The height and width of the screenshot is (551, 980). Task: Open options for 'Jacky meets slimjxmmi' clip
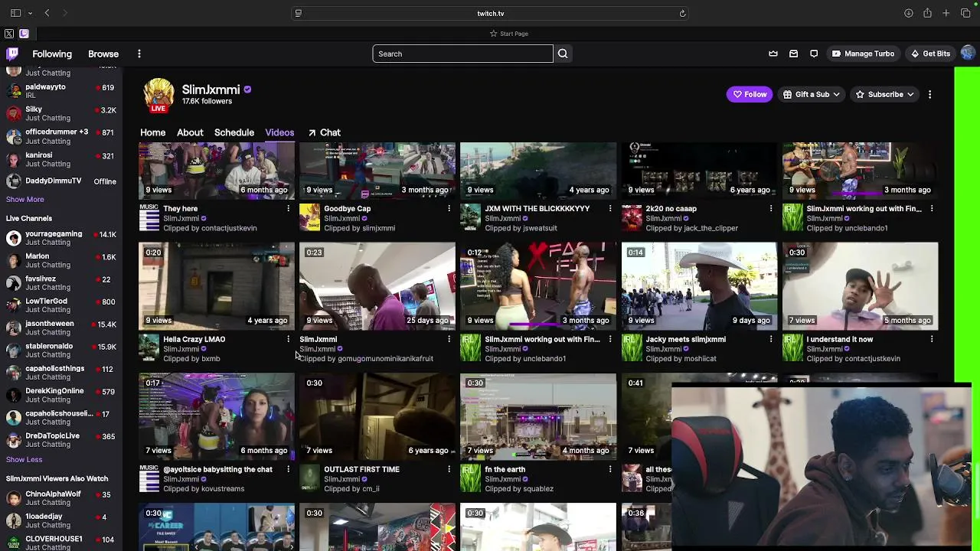pyautogui.click(x=771, y=339)
